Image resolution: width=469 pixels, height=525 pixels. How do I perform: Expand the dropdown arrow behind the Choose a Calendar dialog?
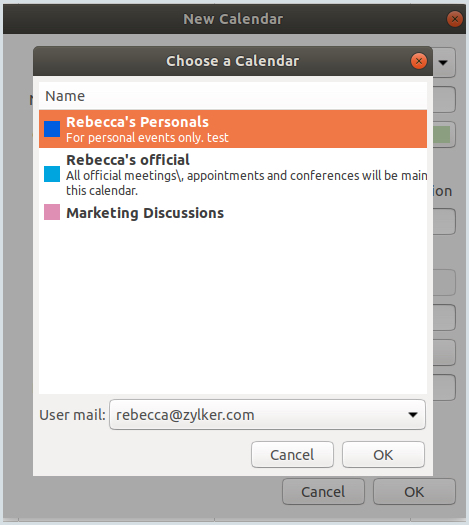pyautogui.click(x=444, y=63)
